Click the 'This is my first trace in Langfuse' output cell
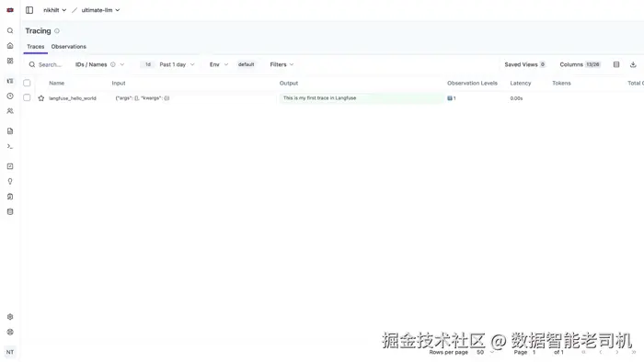 (x=362, y=98)
